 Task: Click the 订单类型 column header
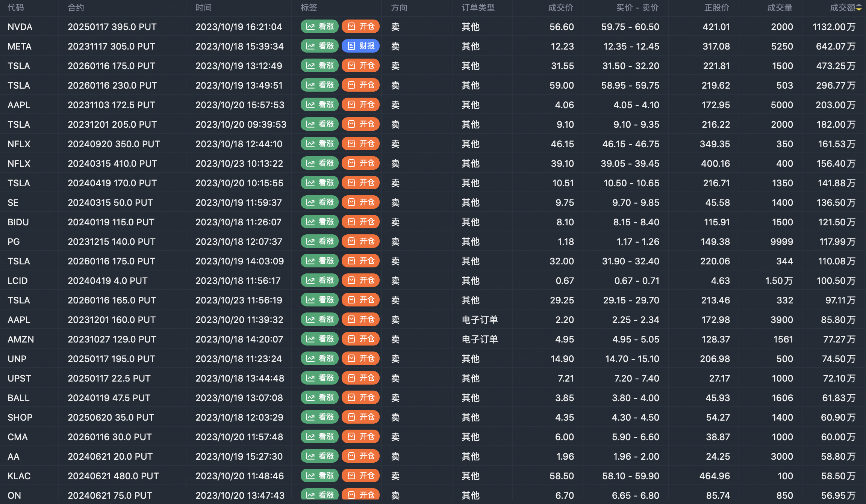478,8
